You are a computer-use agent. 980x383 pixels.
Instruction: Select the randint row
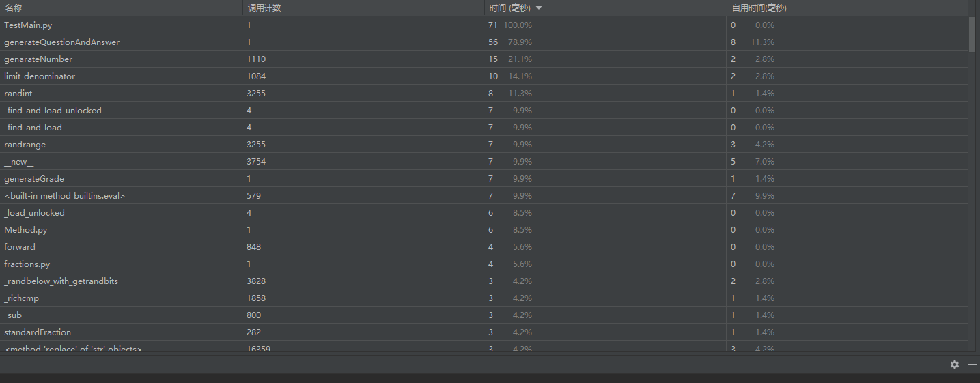(484, 93)
